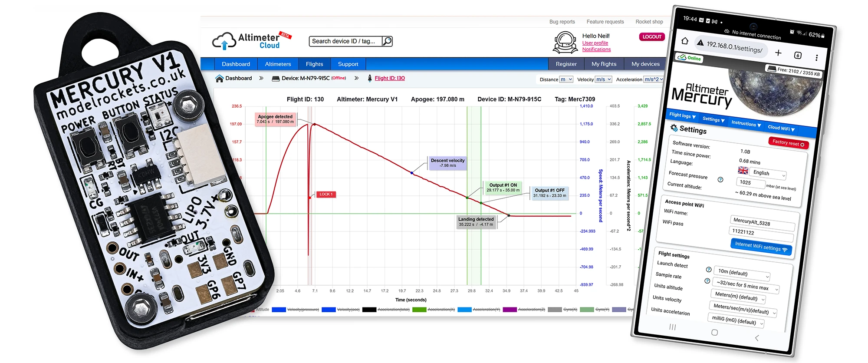Tap the battery indicator in phone status bar
Image resolution: width=868 pixels, height=363 pixels.
[x=817, y=35]
